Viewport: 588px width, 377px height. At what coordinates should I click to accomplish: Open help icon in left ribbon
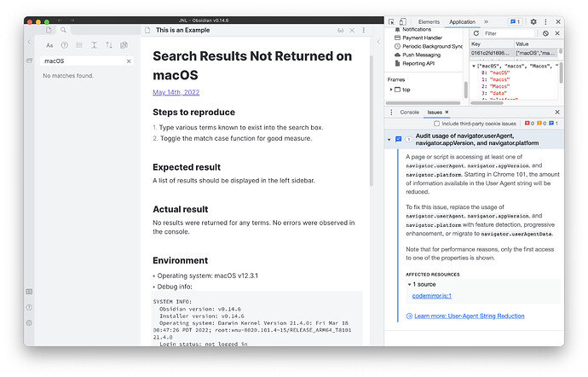(x=29, y=308)
